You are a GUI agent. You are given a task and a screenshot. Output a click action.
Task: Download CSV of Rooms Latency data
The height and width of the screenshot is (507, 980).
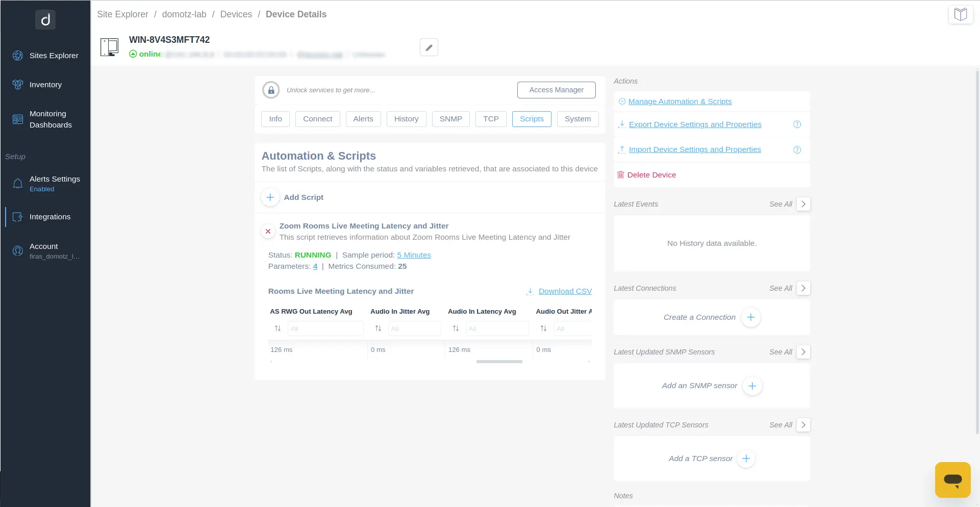565,291
